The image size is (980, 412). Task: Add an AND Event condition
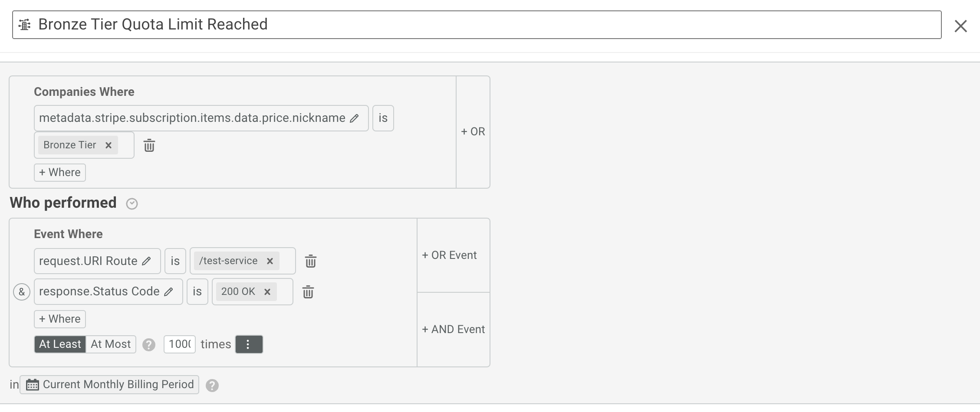click(x=453, y=329)
